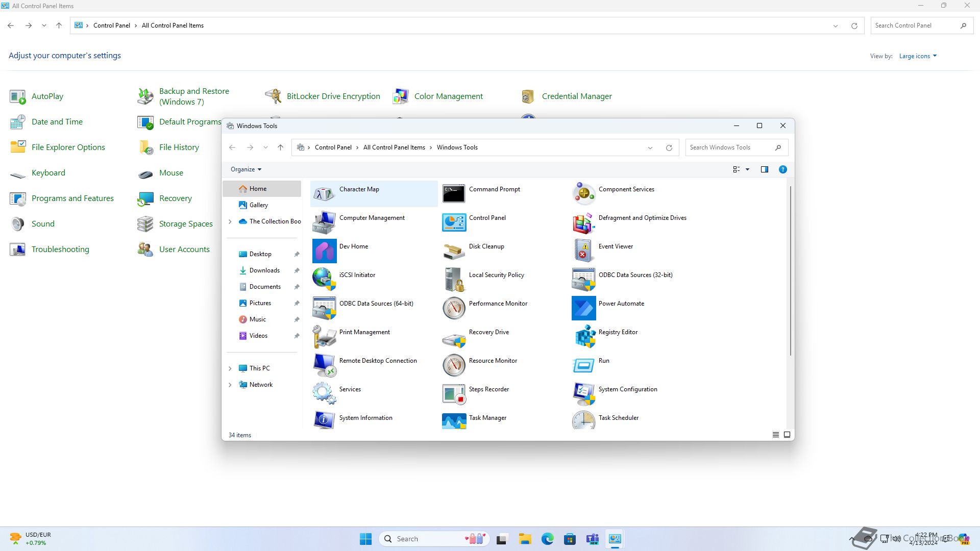This screenshot has width=980, height=551.
Task: Expand The Collection Book tree node
Action: click(230, 221)
